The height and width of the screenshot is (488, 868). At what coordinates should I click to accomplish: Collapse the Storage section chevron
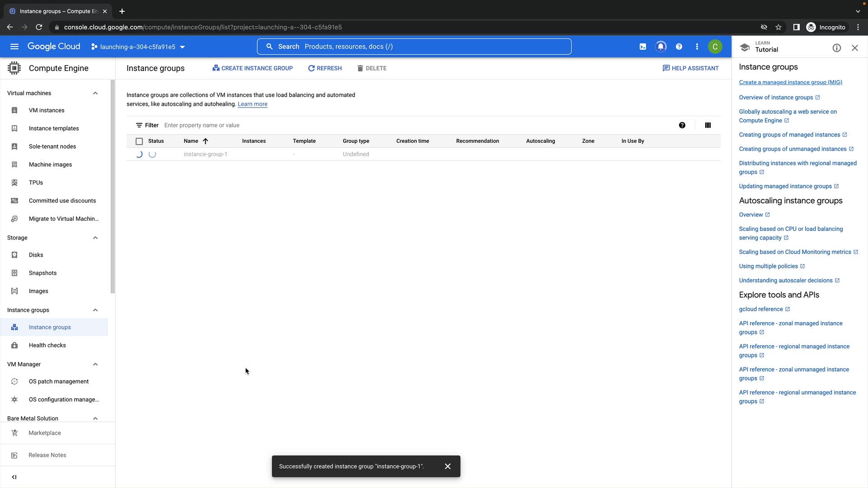coord(95,238)
